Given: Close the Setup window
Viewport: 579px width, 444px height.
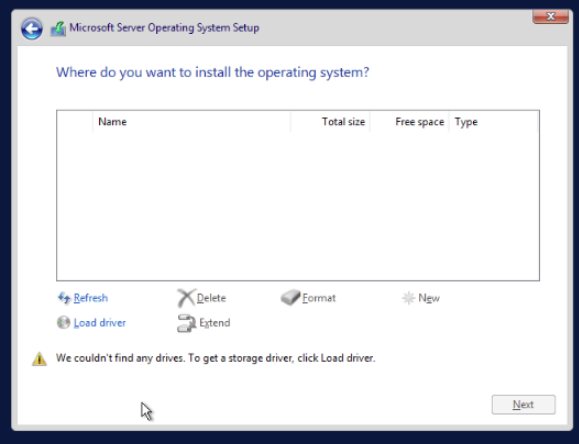Looking at the screenshot, I should click(551, 16).
